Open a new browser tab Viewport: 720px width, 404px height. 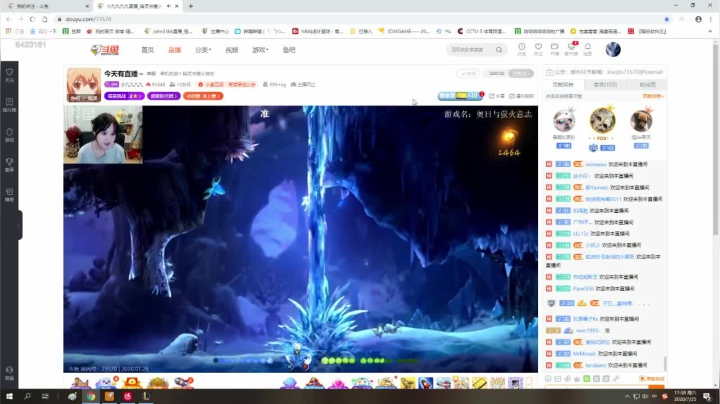(191, 6)
